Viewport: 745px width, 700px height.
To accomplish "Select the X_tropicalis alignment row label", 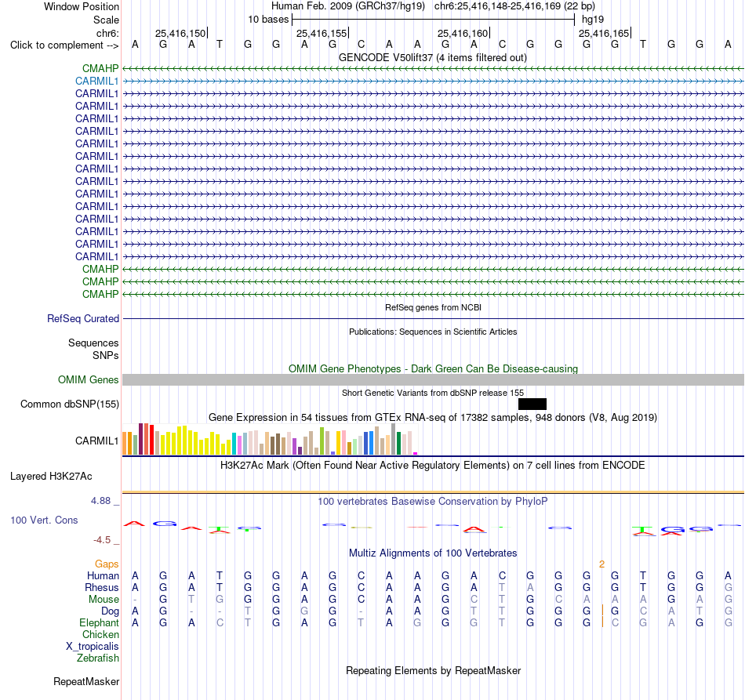I will tap(93, 647).
